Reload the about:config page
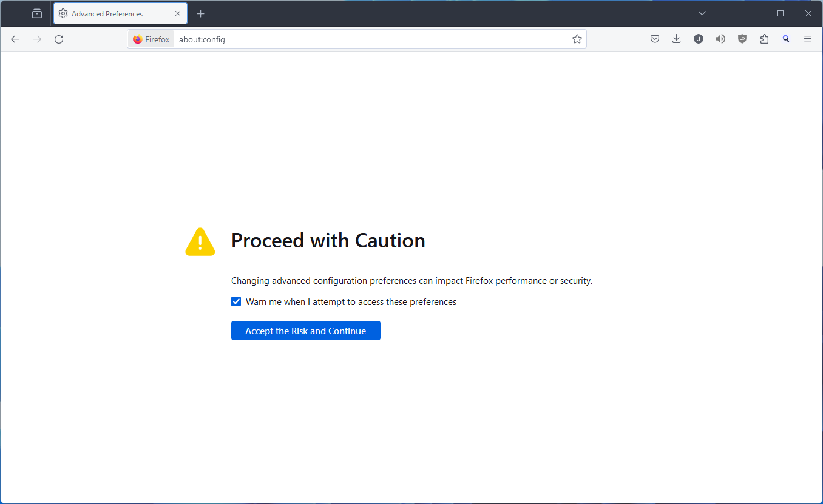The image size is (823, 504). point(59,39)
